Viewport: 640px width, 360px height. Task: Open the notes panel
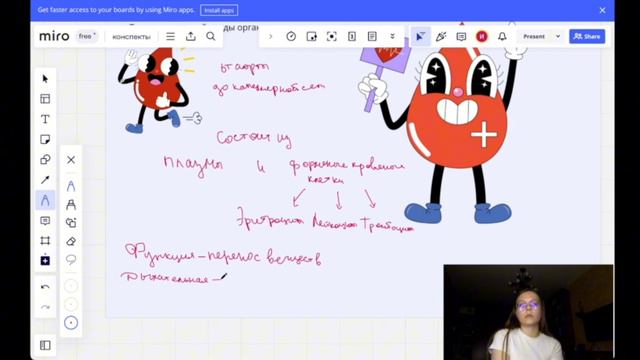(x=372, y=36)
